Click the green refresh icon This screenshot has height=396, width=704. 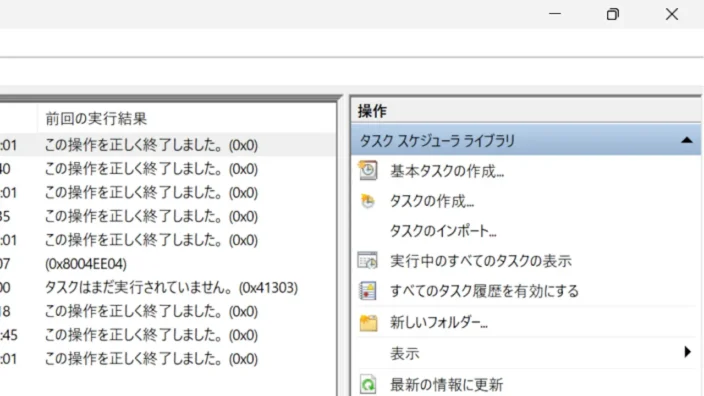(368, 384)
